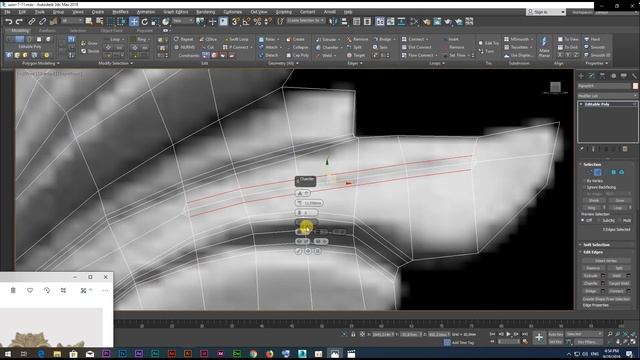Enable the By Vertex checkbox
The image size is (640, 360).
(x=584, y=180)
